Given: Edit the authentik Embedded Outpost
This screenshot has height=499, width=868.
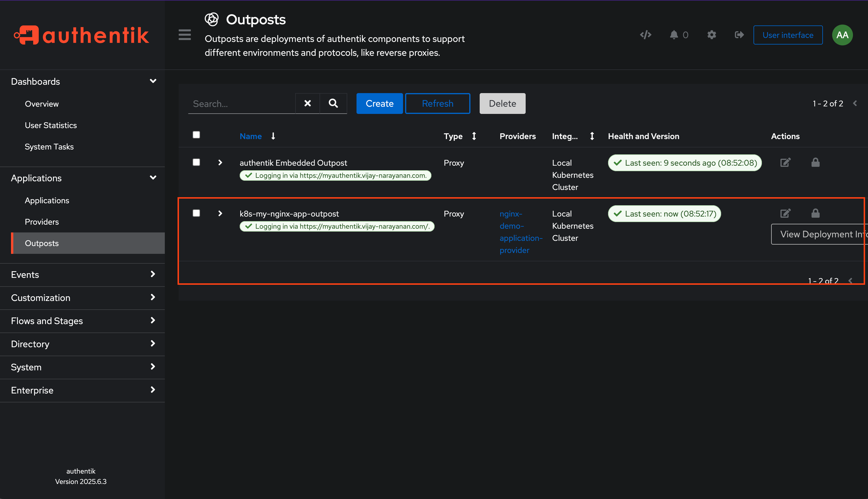Looking at the screenshot, I should tap(785, 162).
